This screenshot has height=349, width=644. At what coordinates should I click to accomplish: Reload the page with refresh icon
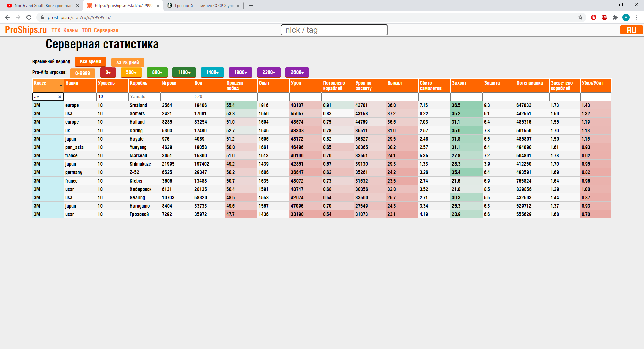pos(29,17)
